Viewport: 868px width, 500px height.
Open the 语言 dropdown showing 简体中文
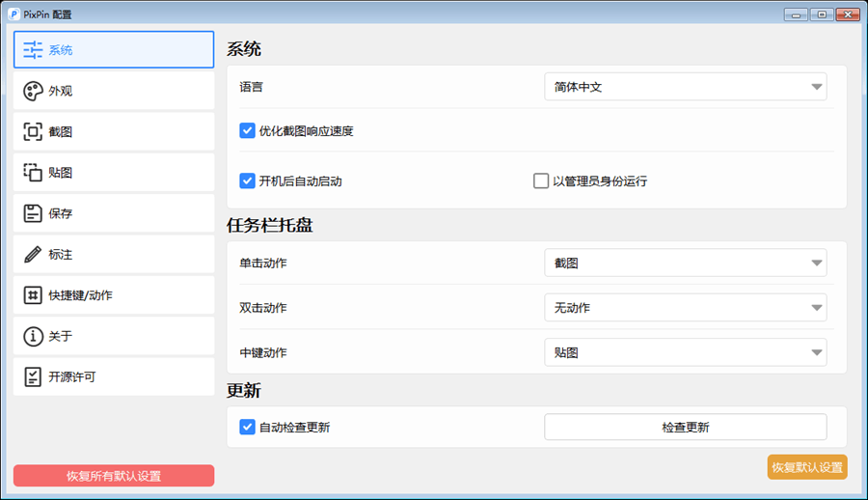[x=686, y=87]
